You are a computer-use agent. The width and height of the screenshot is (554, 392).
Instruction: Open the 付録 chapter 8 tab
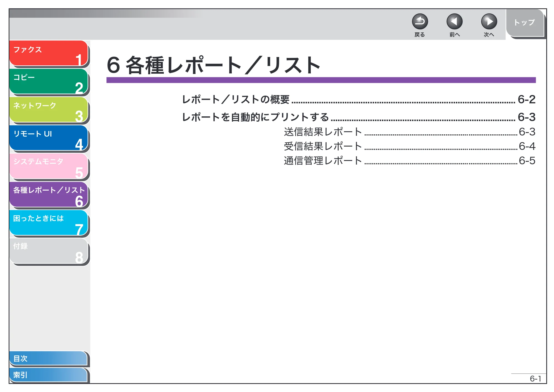tap(49, 251)
